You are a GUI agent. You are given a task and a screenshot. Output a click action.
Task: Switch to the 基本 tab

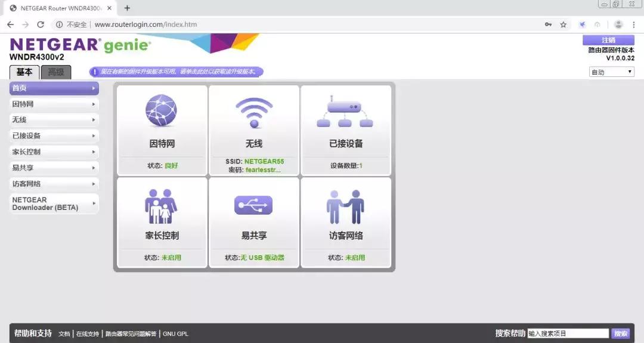click(x=24, y=72)
